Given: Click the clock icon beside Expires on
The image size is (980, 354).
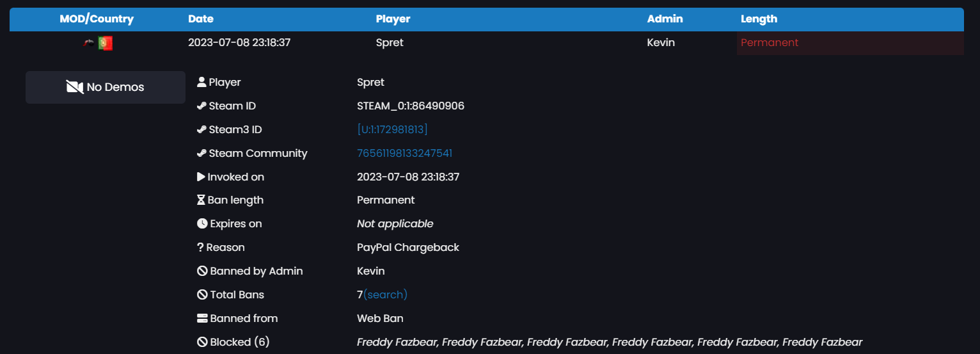Looking at the screenshot, I should [202, 224].
